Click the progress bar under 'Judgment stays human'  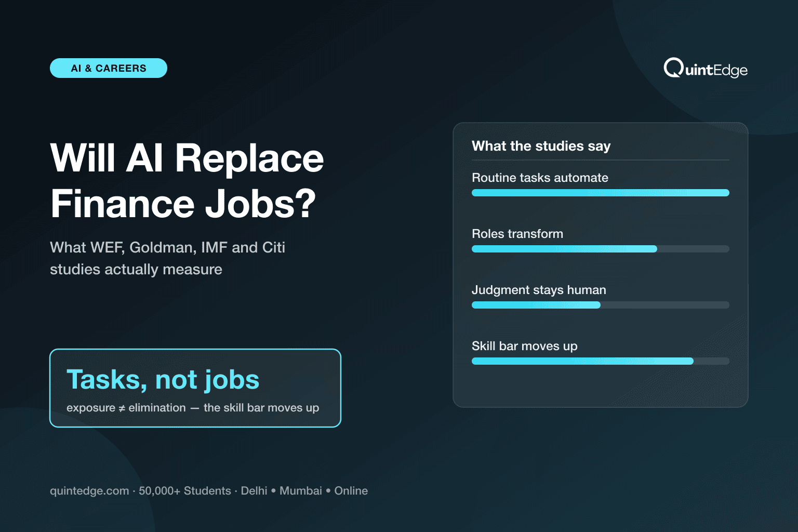tap(601, 305)
